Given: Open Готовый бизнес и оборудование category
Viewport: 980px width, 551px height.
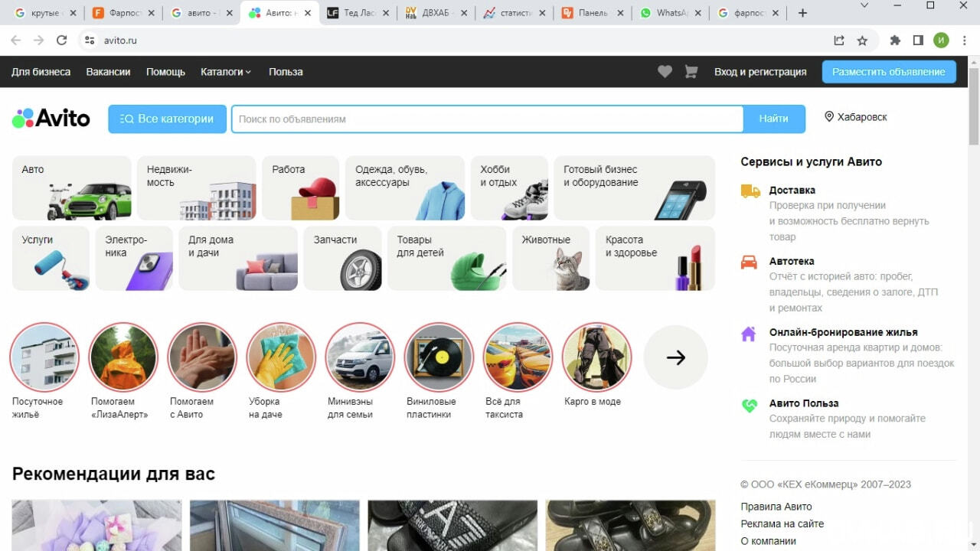Looking at the screenshot, I should point(634,188).
